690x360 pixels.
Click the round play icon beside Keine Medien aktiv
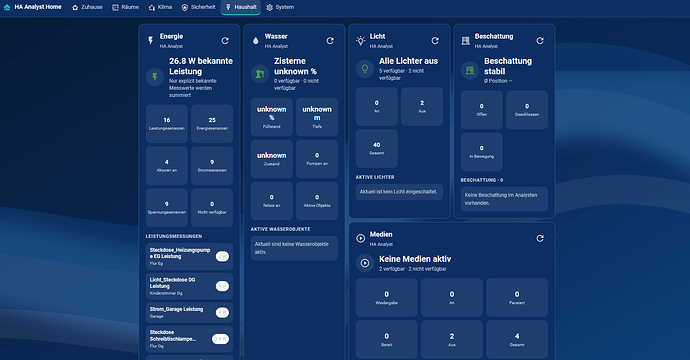tap(365, 263)
